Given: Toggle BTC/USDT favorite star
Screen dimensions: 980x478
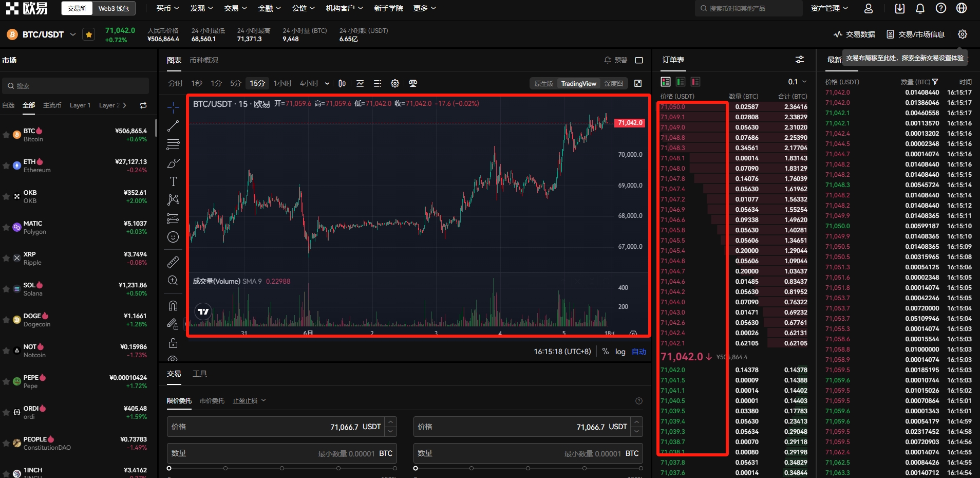Looking at the screenshot, I should (89, 34).
